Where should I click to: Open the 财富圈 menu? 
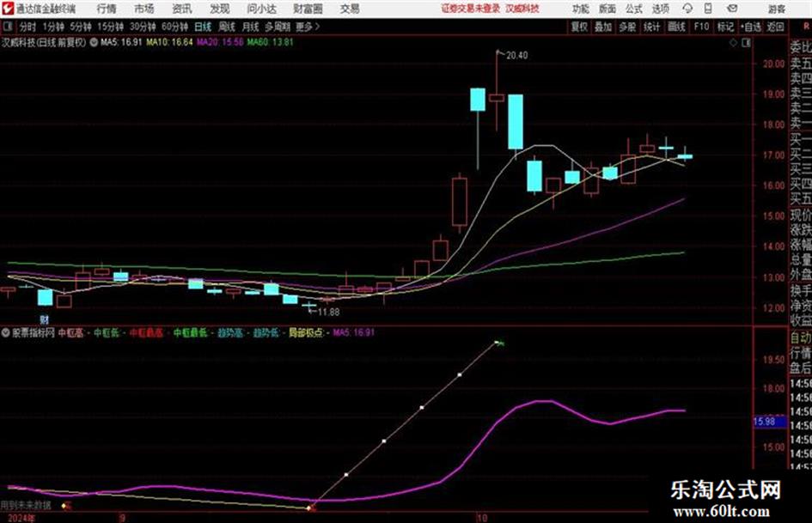coord(308,9)
